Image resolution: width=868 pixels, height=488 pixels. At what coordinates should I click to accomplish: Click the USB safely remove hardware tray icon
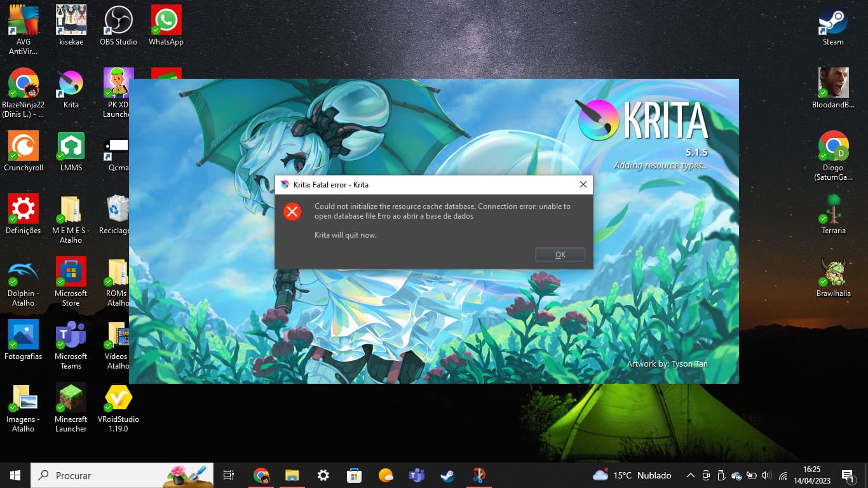(721, 475)
